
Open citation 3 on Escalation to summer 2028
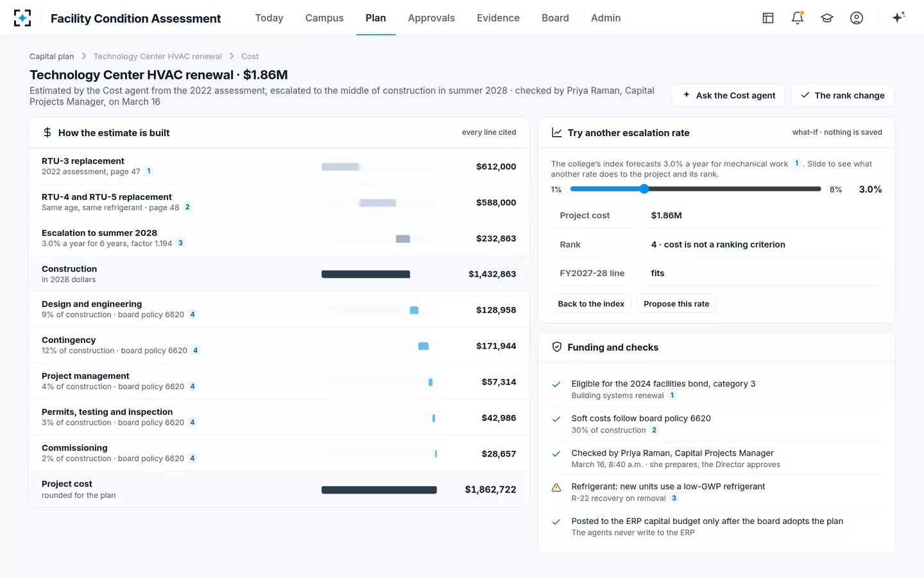180,243
